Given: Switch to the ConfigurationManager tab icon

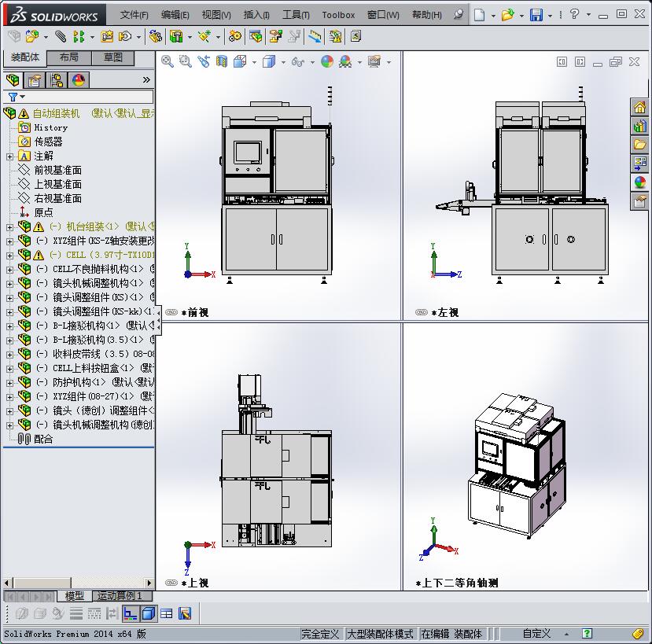Looking at the screenshot, I should 56,80.
